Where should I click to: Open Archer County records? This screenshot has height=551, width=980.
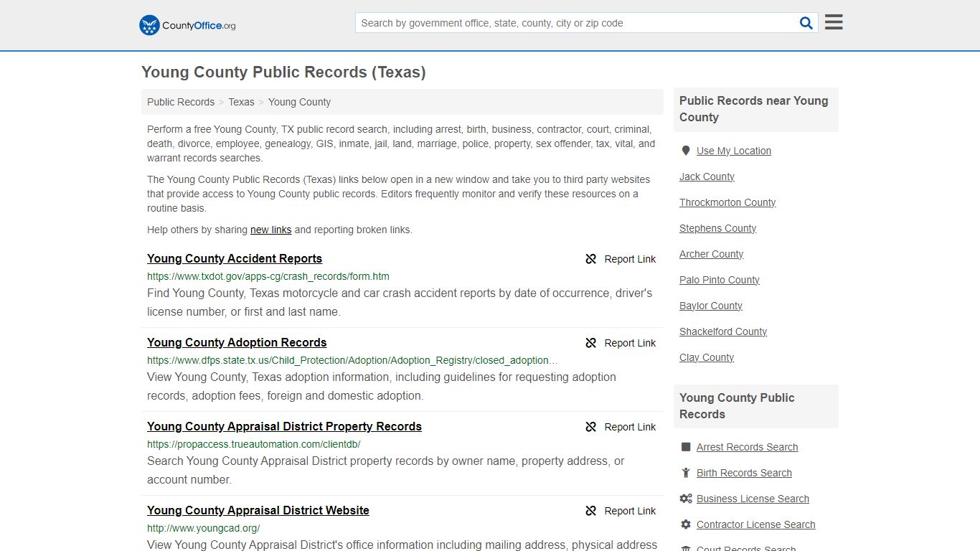(x=711, y=254)
